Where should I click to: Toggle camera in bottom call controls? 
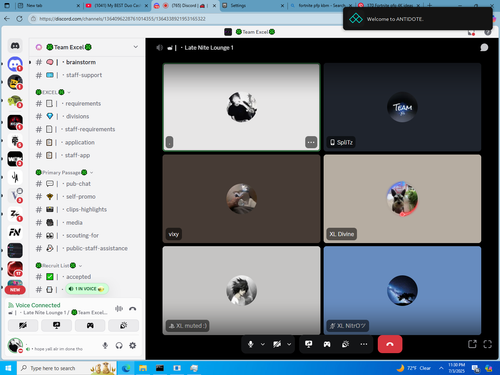pos(277,344)
